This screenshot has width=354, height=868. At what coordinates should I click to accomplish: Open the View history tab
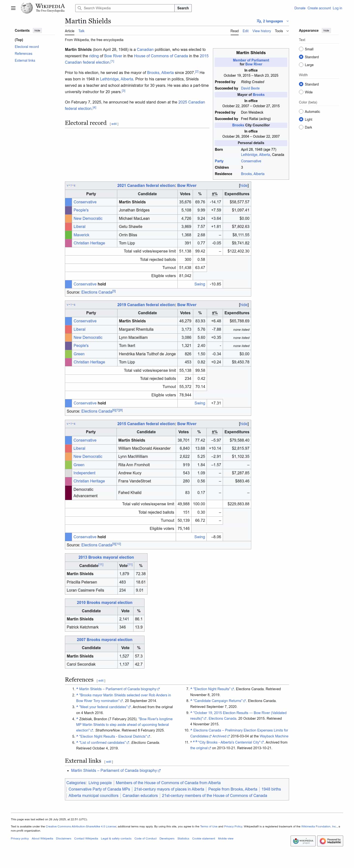pyautogui.click(x=261, y=31)
